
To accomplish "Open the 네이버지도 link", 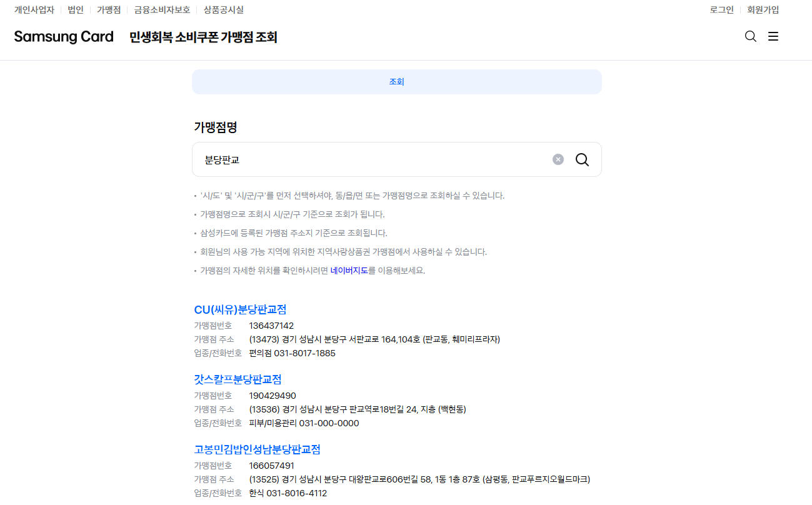I will (349, 271).
